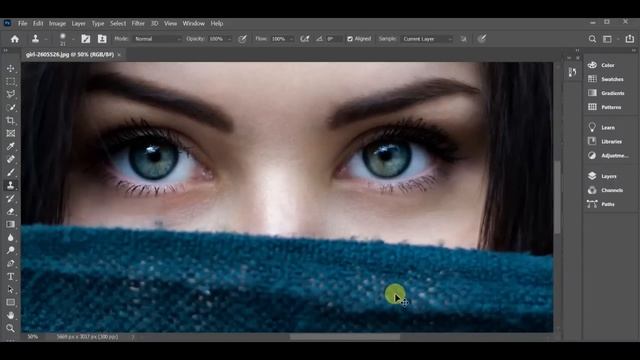Click the Home icon in options bar
Screen dimensions: 640x360
click(15, 39)
